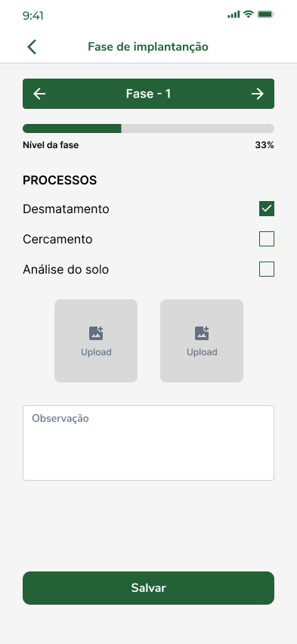
Task: Tap the battery status icon
Action: (265, 14)
